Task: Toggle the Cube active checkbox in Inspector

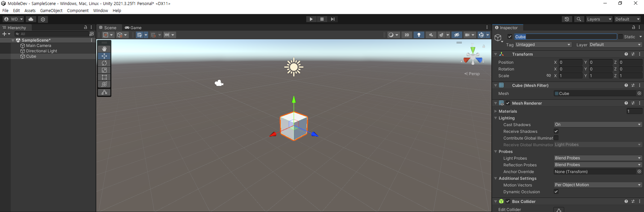Action: (510, 37)
